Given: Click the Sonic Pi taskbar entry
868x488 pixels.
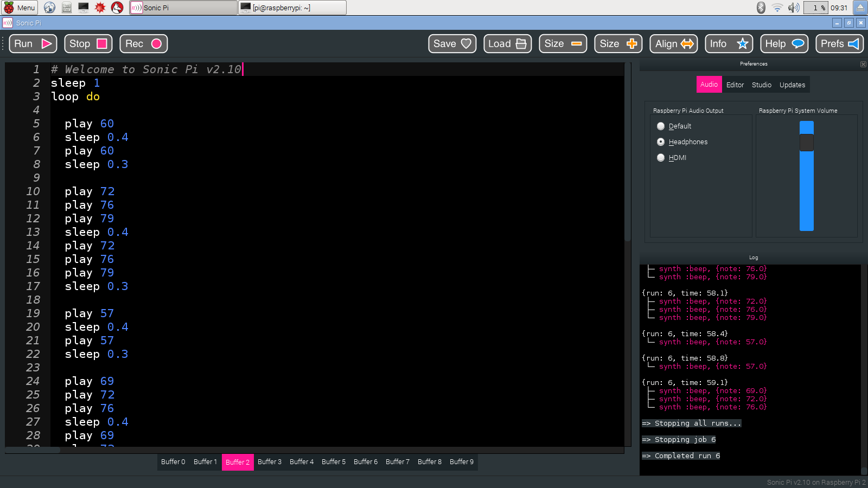Looking at the screenshot, I should [183, 8].
